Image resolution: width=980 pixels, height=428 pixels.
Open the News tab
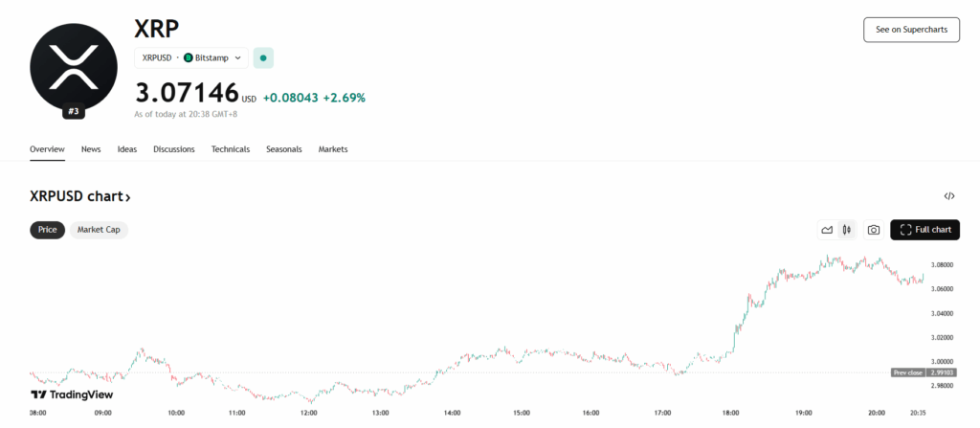(x=91, y=149)
